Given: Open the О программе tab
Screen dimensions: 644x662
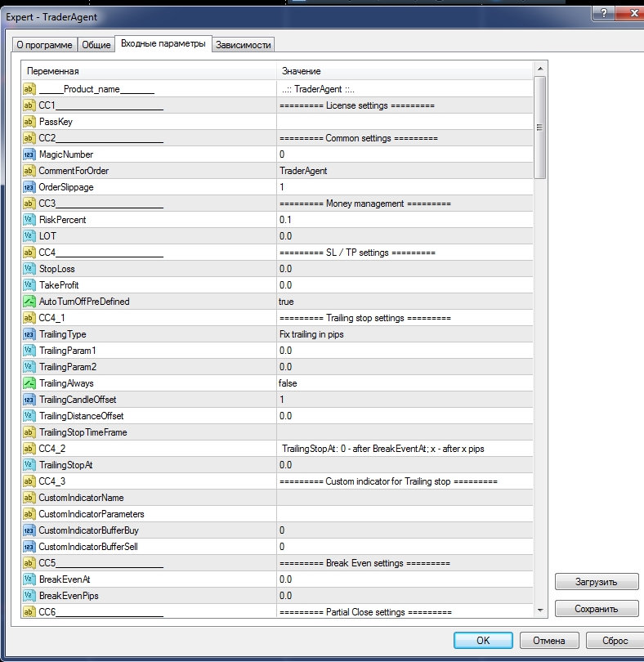Looking at the screenshot, I should (x=44, y=45).
